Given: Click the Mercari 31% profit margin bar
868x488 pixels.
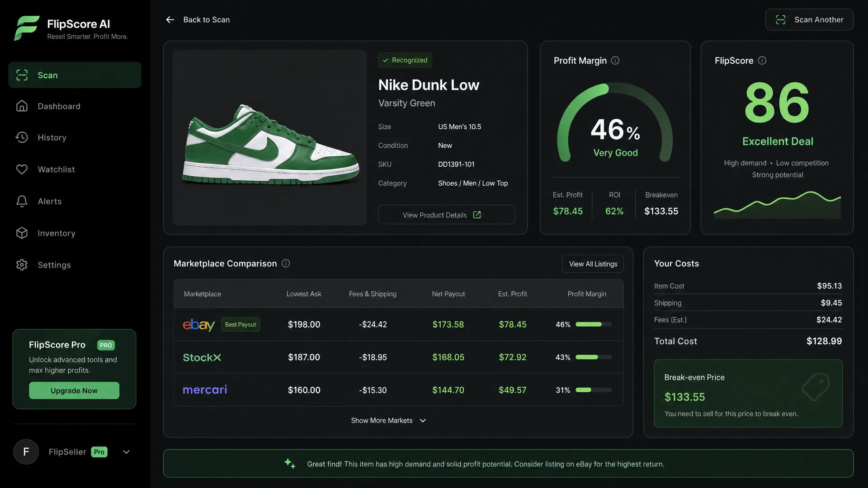Looking at the screenshot, I should (x=594, y=390).
